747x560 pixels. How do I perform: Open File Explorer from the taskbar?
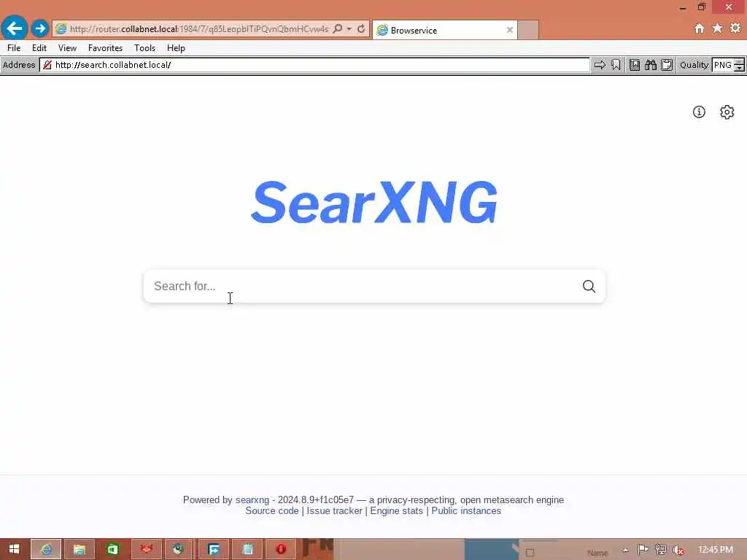79,549
